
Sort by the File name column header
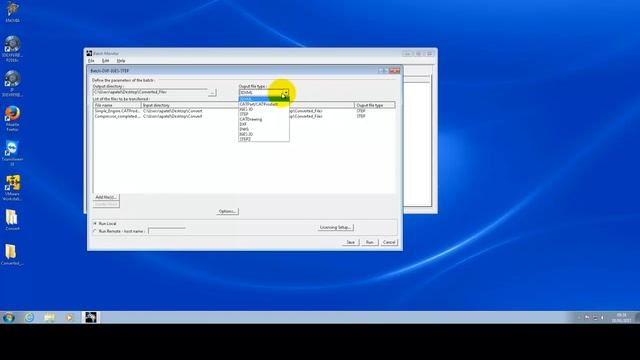pos(117,105)
